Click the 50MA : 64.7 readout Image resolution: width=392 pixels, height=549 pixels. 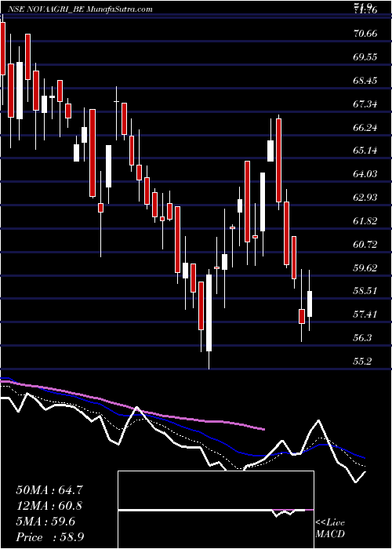click(49, 490)
